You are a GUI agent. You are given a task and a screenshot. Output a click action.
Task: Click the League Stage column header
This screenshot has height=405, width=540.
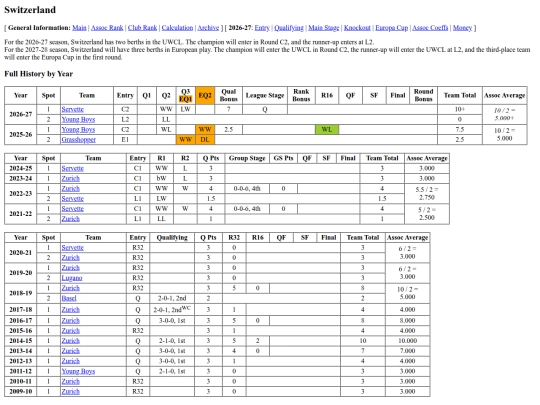coord(265,95)
